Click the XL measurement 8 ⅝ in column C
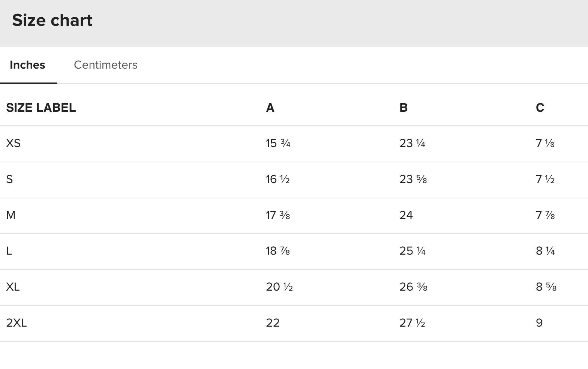The image size is (588, 369). [546, 287]
